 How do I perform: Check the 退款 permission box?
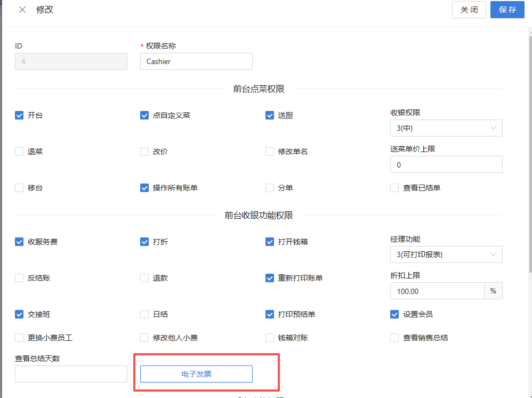point(144,278)
